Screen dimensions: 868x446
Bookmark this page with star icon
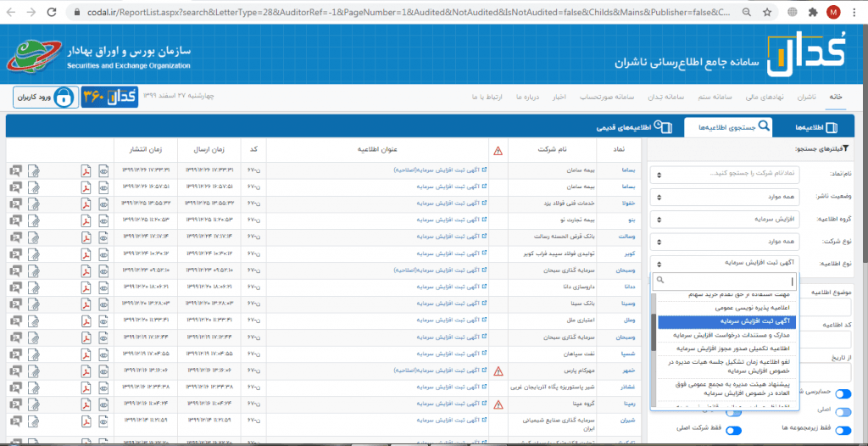coord(766,13)
